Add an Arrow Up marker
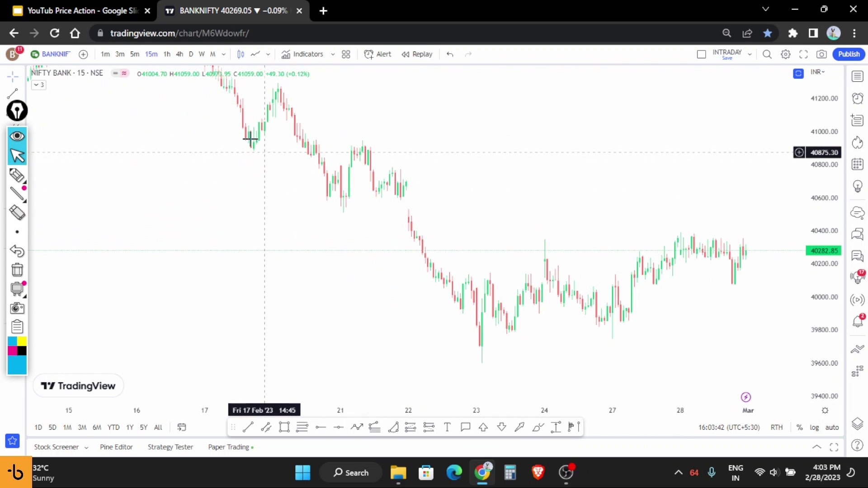Screen dimensions: 868x488 [483, 427]
